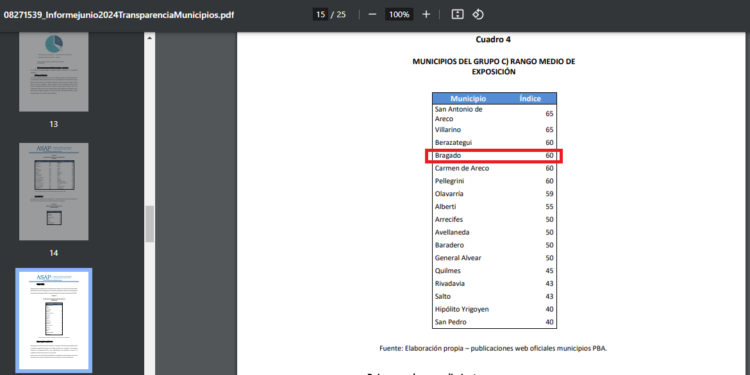This screenshot has width=750, height=375.
Task: Click the 'Cuadro 4' heading
Action: point(493,40)
